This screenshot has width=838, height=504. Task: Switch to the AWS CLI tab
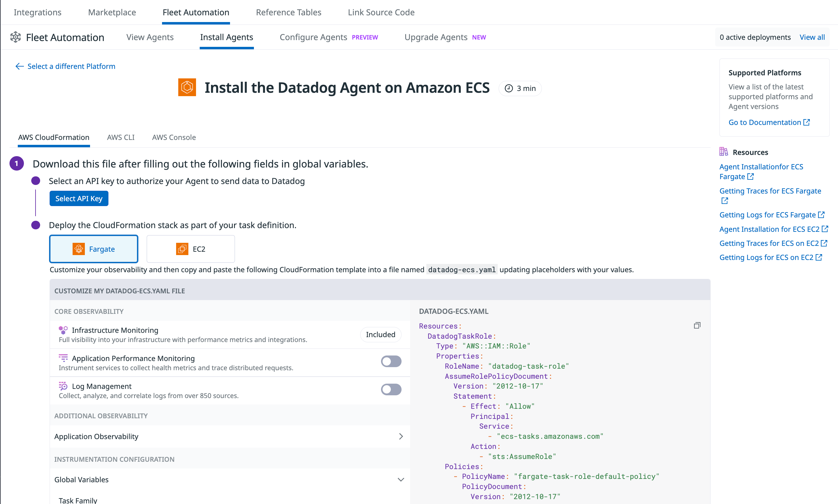121,137
